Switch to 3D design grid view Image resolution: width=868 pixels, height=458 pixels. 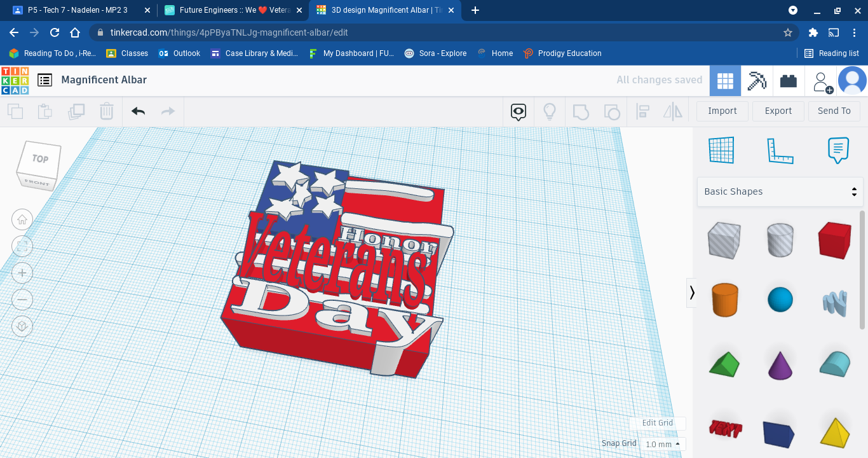(x=725, y=81)
